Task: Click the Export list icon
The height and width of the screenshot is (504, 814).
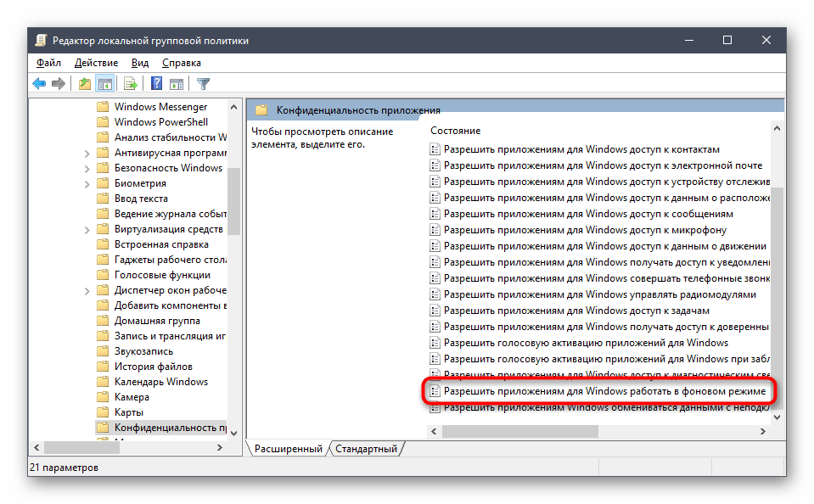Action: [x=129, y=83]
